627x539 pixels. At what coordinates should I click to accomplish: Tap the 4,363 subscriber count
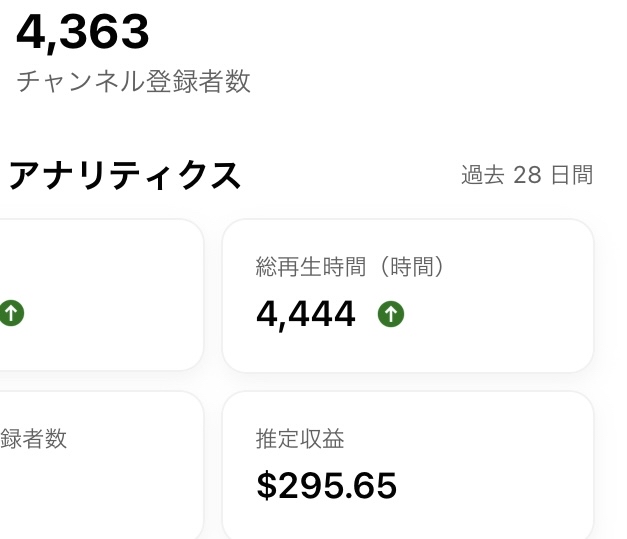tap(82, 32)
